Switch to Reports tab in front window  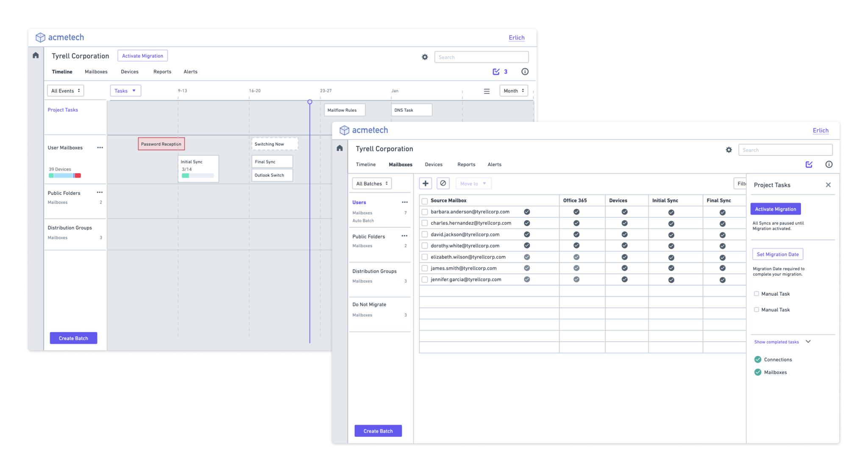coord(466,164)
